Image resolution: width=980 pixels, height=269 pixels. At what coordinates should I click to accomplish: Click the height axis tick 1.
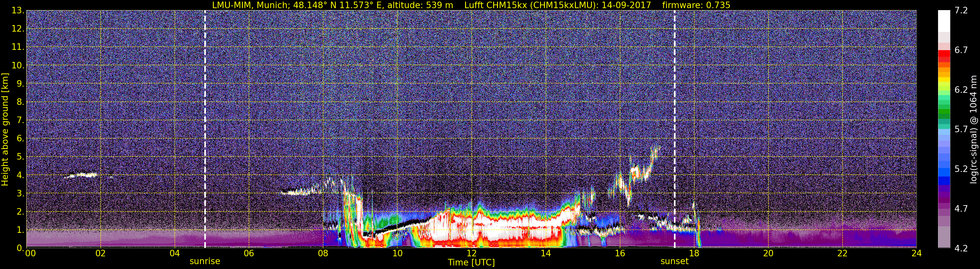(x=20, y=230)
